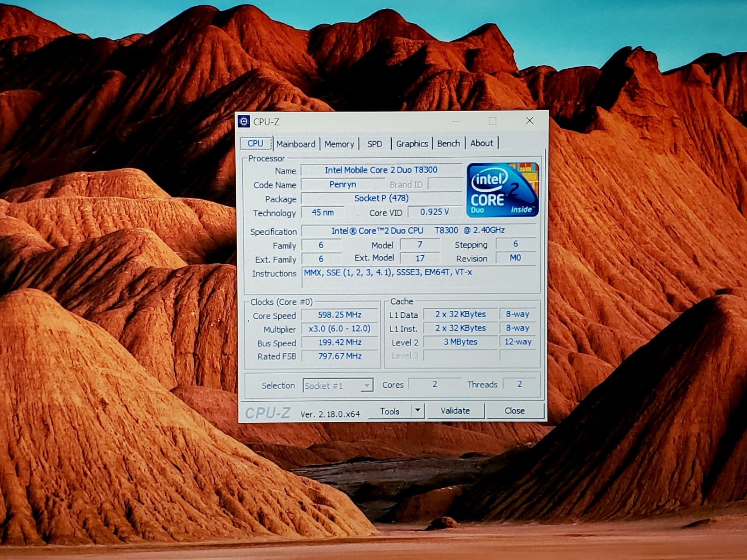The height and width of the screenshot is (560, 747).
Task: Click the Close button
Action: pyautogui.click(x=514, y=411)
